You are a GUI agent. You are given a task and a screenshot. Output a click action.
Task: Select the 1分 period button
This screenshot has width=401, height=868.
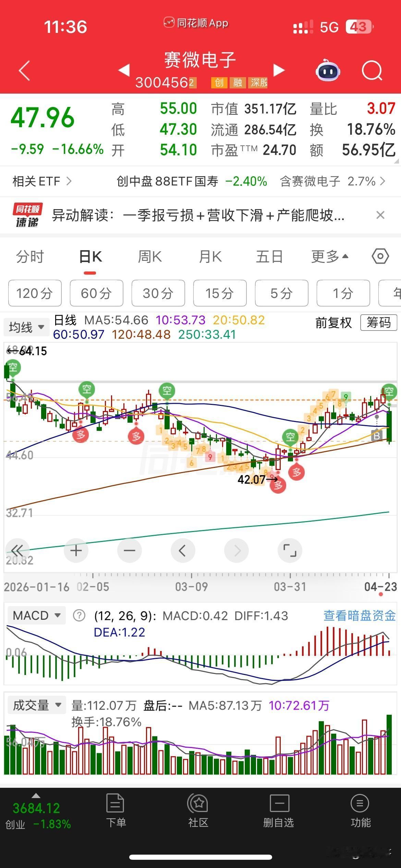(343, 293)
